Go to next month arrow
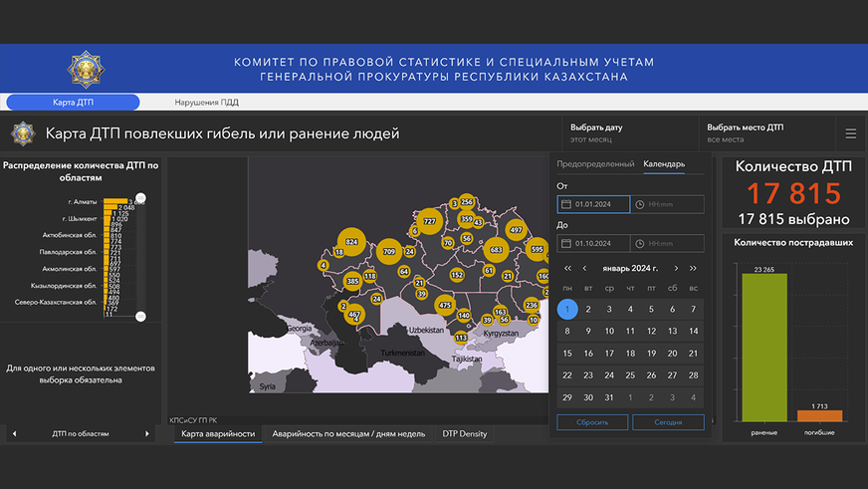Viewport: 868px width, 489px height. point(676,268)
